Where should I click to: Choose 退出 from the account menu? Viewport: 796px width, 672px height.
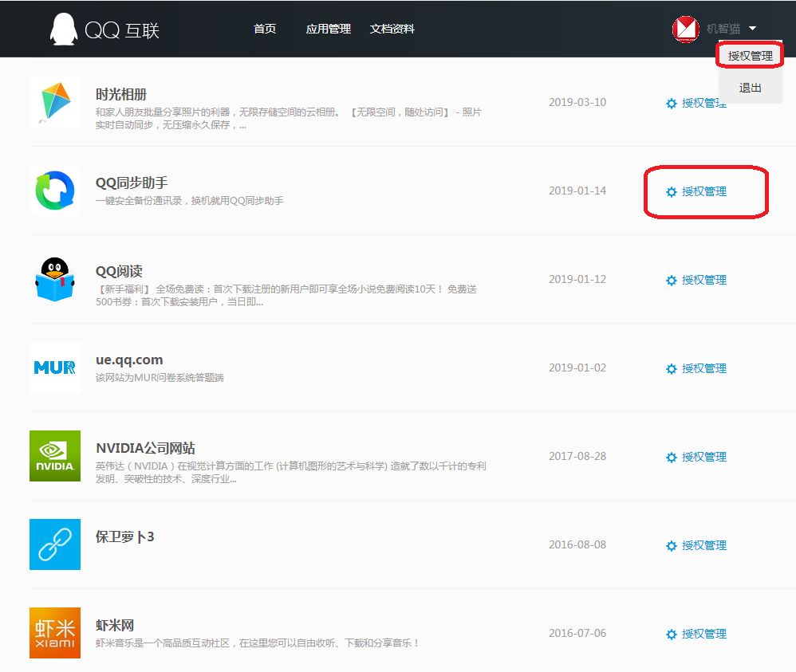(749, 88)
